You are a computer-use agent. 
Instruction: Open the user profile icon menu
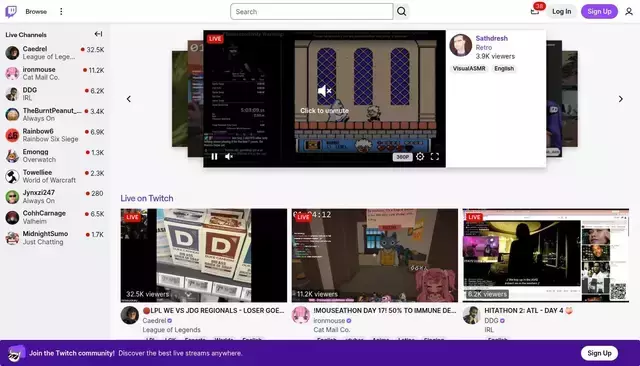(629, 11)
